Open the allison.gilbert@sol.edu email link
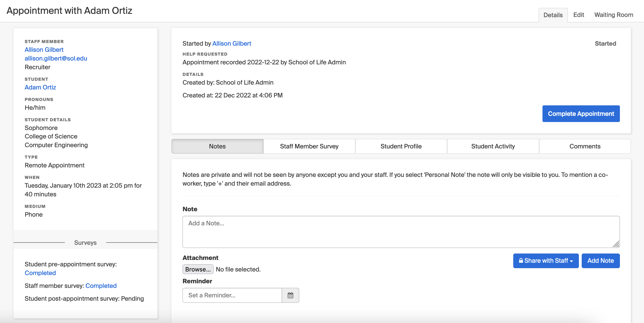The image size is (644, 323). coord(56,58)
